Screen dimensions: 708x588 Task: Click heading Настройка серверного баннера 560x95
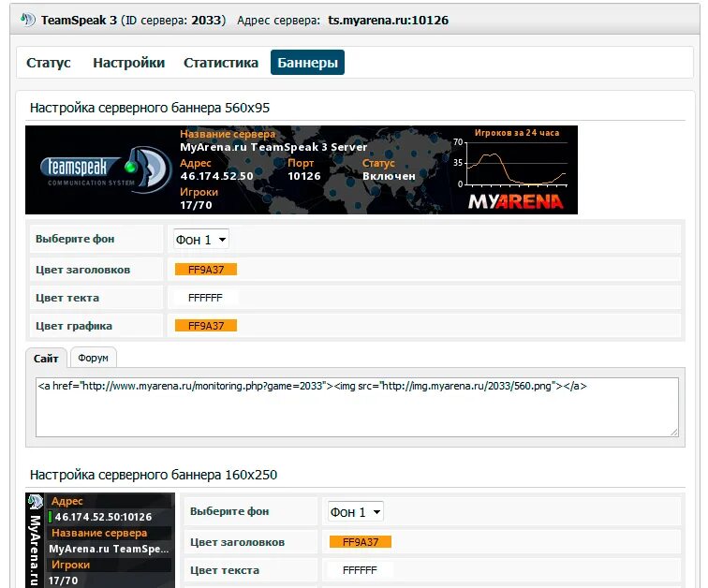click(150, 108)
